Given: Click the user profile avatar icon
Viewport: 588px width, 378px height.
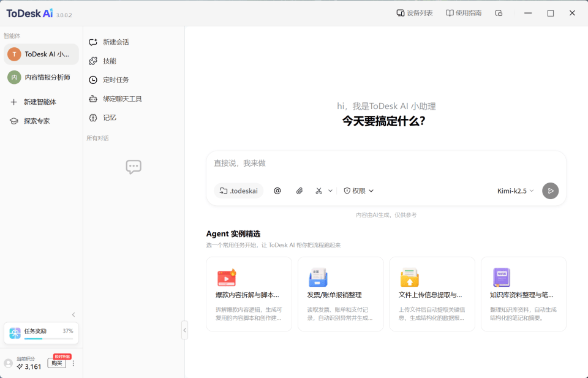Looking at the screenshot, I should tap(8, 363).
